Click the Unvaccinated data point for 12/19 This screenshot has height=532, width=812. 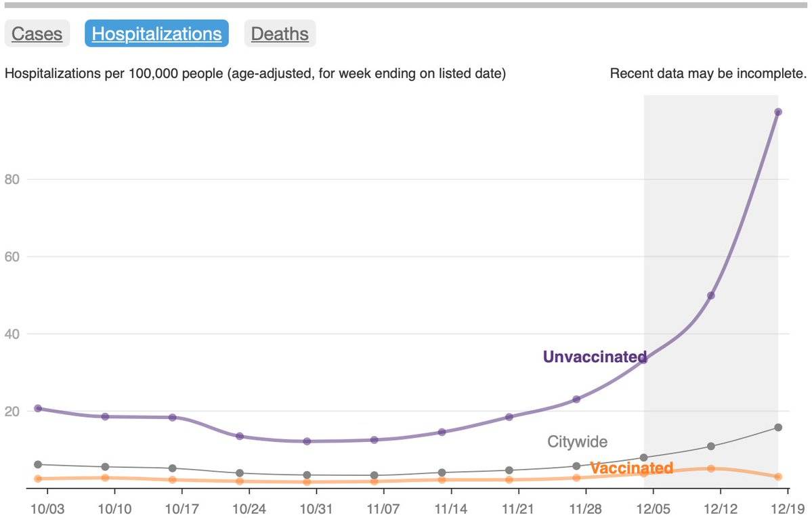point(778,112)
